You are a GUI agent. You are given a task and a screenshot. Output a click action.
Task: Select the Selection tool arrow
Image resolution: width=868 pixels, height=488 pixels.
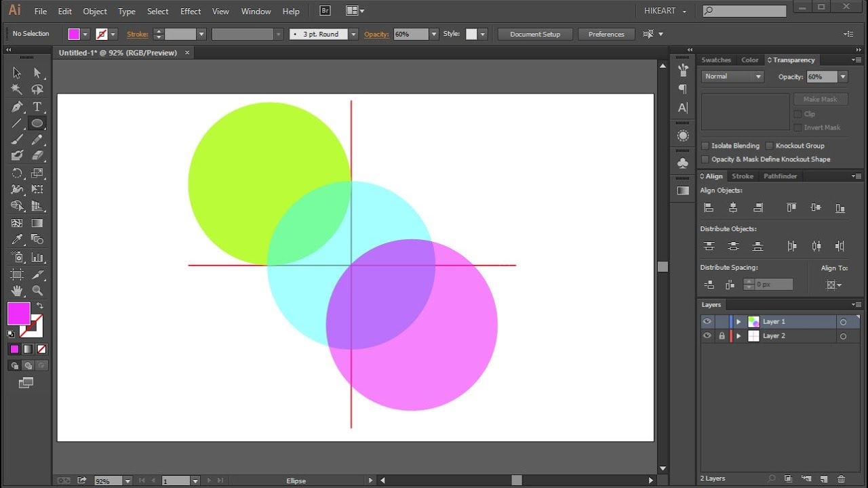pyautogui.click(x=17, y=73)
